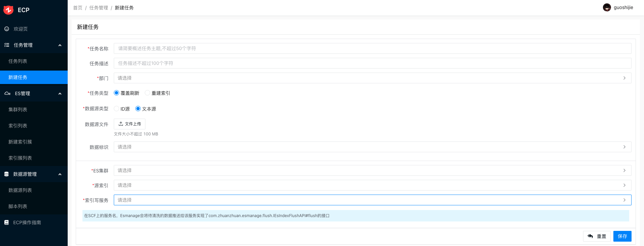Image resolution: width=644 pixels, height=246 pixels.
Task: Select the 覆盖刷新 task type radio
Action: click(116, 93)
